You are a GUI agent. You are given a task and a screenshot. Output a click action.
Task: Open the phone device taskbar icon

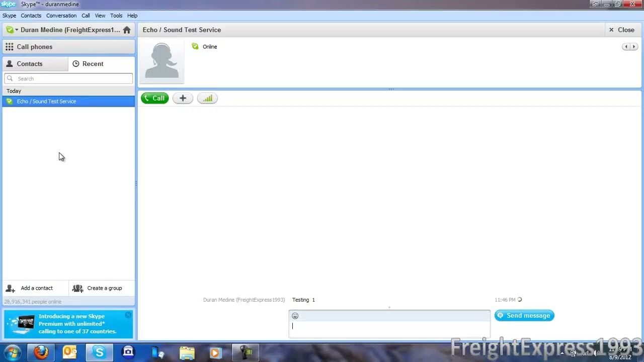157,353
